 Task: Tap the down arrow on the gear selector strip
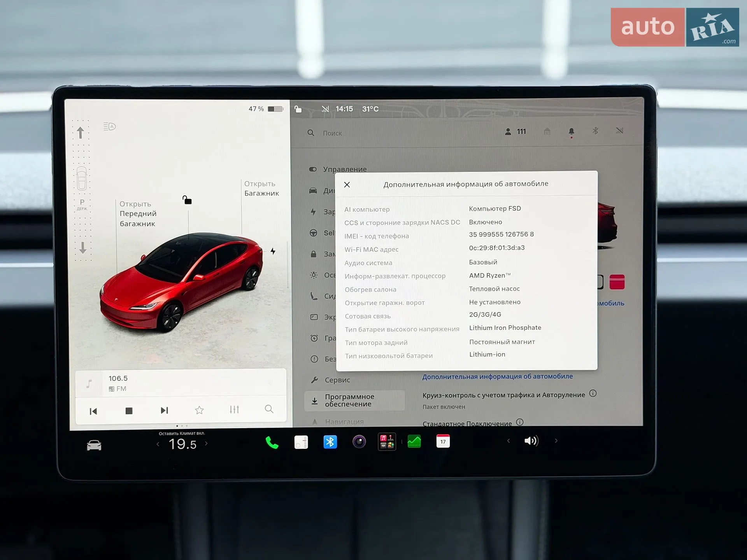tap(83, 248)
